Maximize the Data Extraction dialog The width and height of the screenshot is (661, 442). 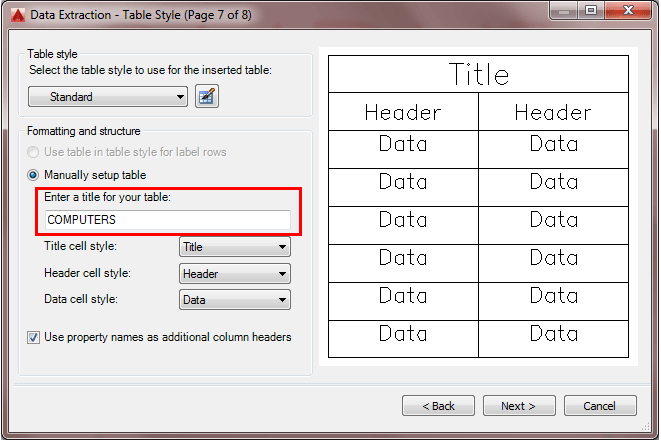(591, 10)
